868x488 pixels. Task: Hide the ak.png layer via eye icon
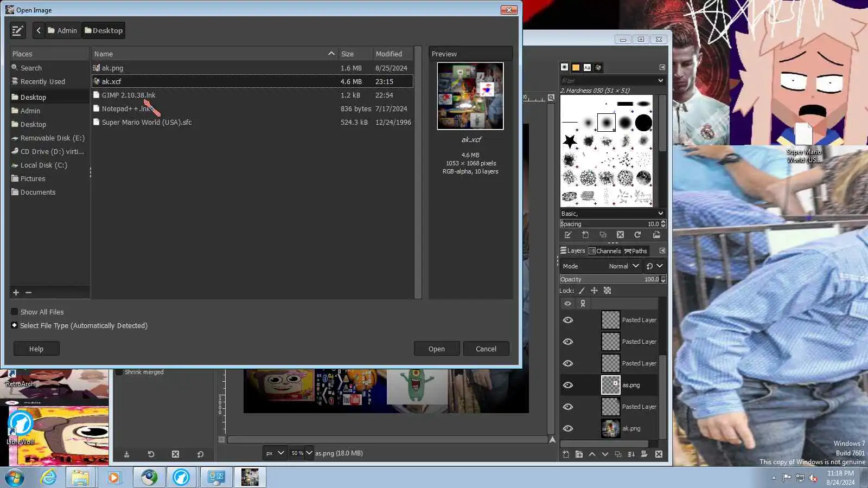pyautogui.click(x=568, y=429)
